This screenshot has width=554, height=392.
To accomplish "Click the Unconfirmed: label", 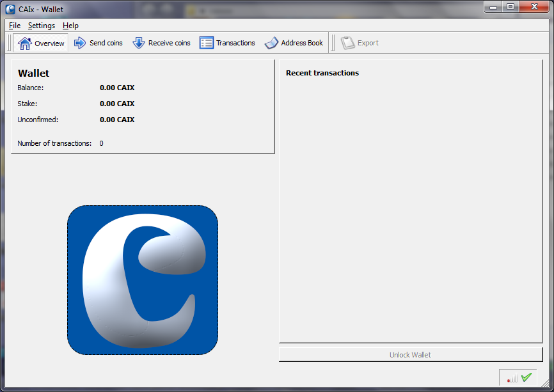I will click(x=38, y=120).
